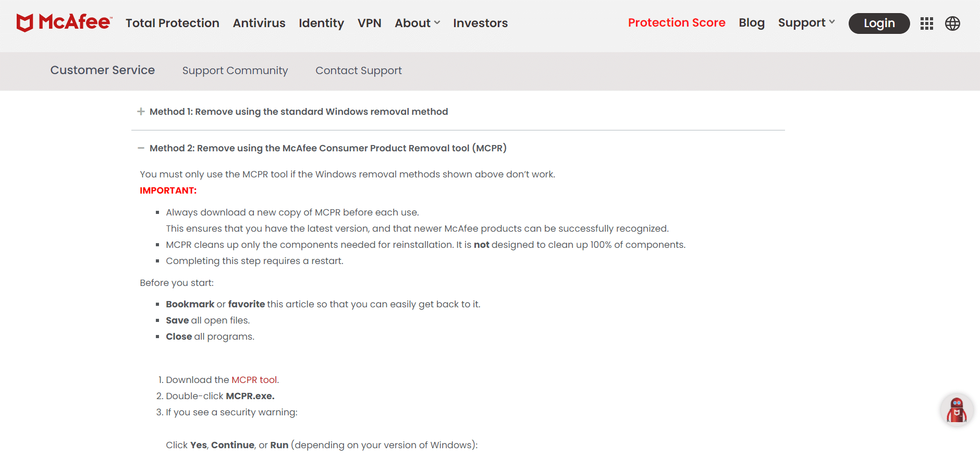Go to the Blog
Viewport: 980px width, 455px height.
pos(752,23)
